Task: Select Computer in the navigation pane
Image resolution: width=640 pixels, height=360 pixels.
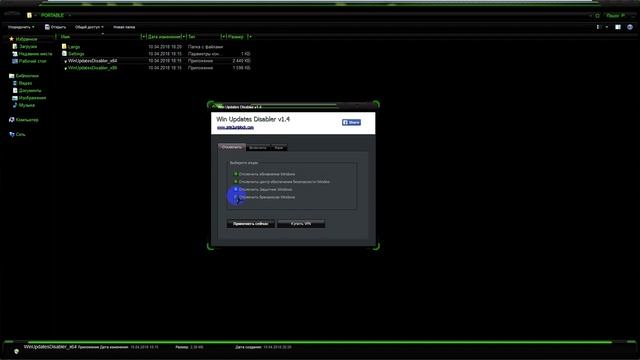Action: pyautogui.click(x=24, y=120)
